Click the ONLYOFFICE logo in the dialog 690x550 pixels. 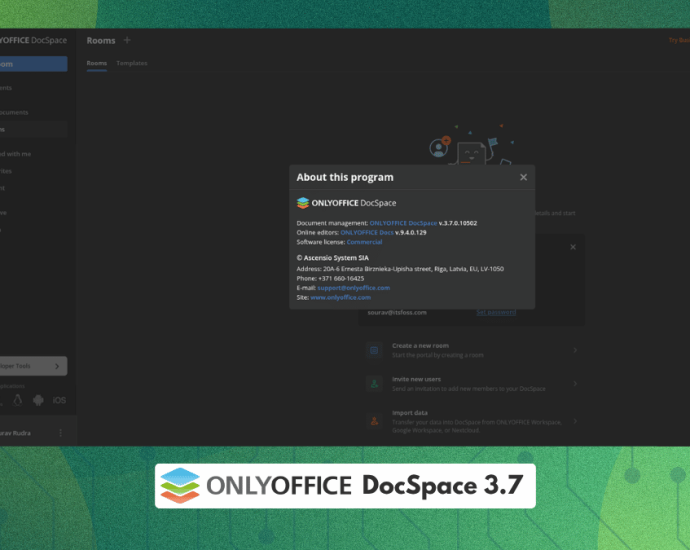coord(346,203)
